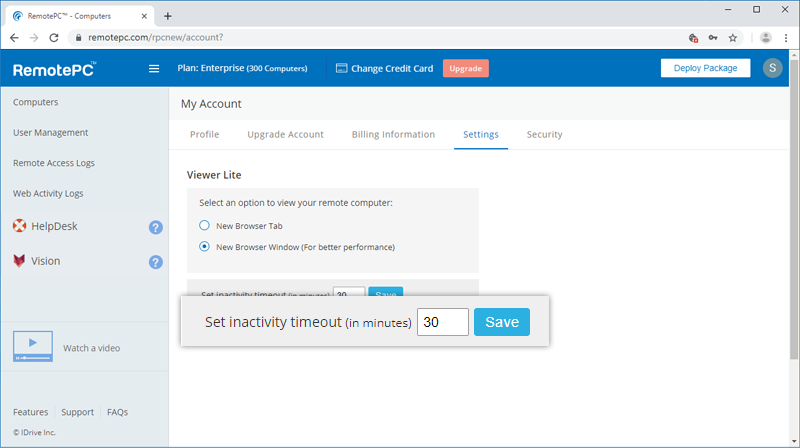800x448 pixels.
Task: Open Chrome three-dot menu
Action: point(786,38)
